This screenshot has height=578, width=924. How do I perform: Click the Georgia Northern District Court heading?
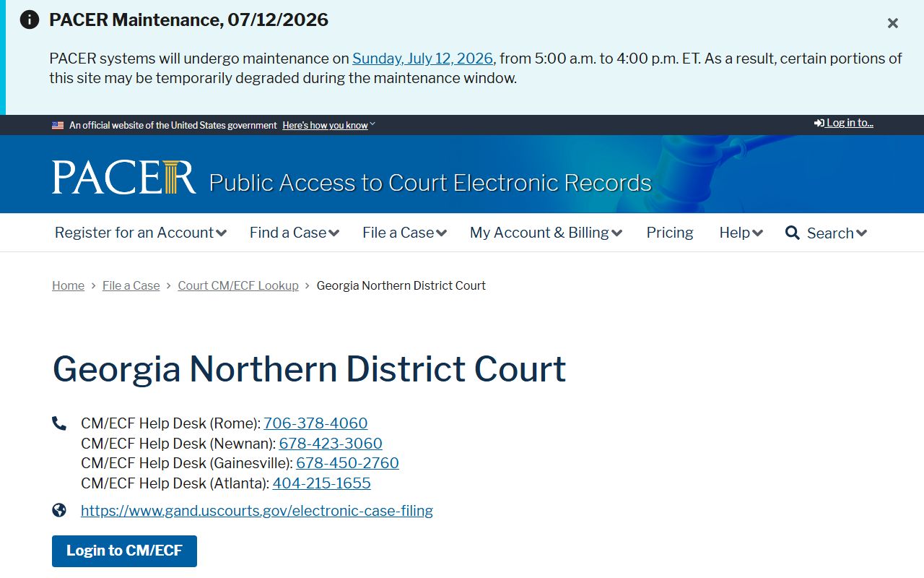coord(309,368)
